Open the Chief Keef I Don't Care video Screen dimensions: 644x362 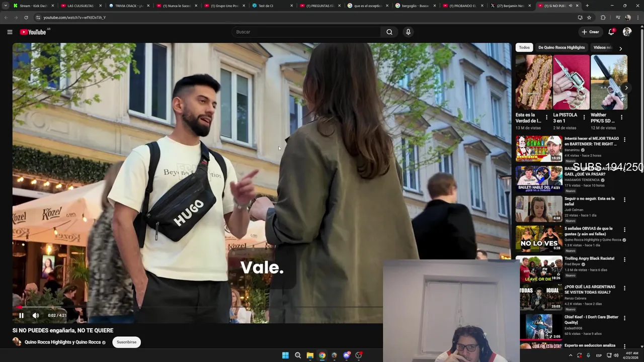click(541, 327)
